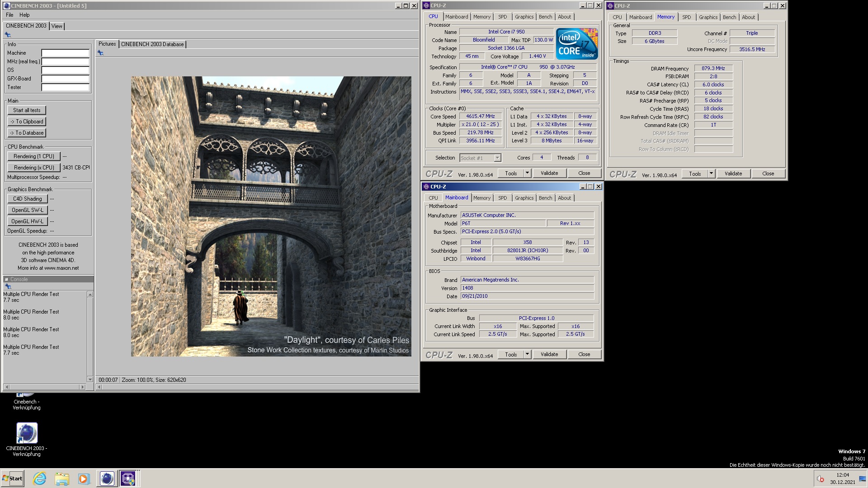Switch to CPU-Z taskbar button
The height and width of the screenshot is (488, 868).
click(128, 479)
